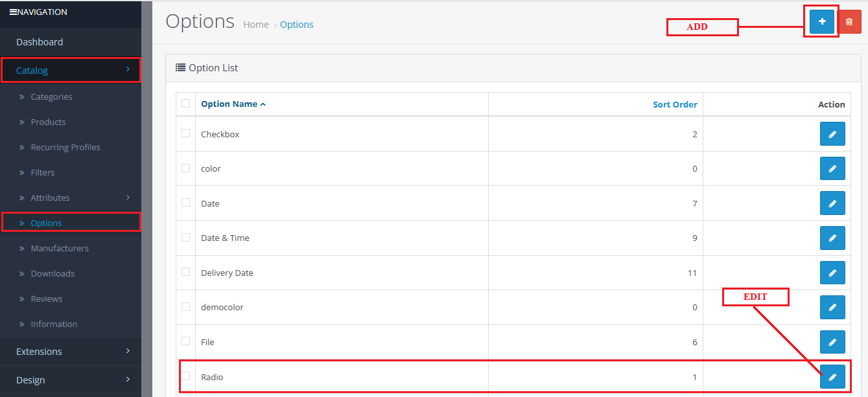Check the Radio row checkbox
Screen dimensions: 868x397
pyautogui.click(x=186, y=376)
